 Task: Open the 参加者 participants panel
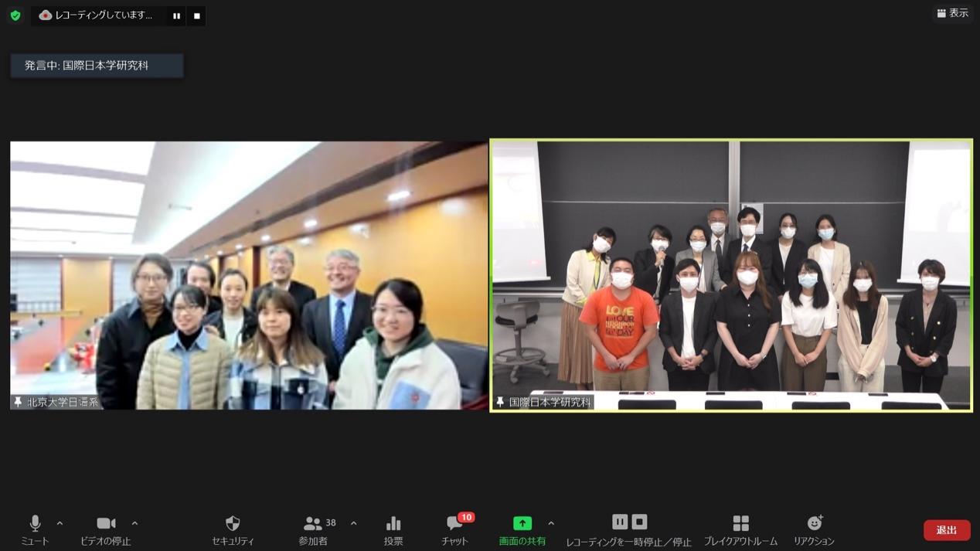click(313, 529)
